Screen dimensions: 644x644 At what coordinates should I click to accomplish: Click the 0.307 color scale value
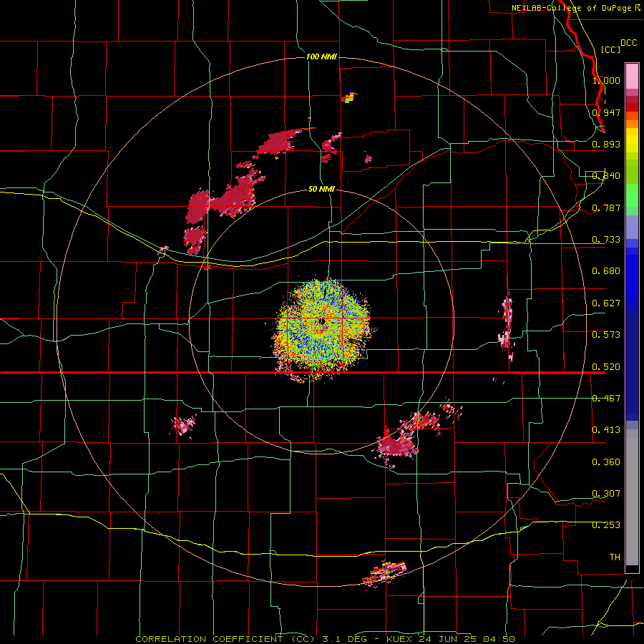(606, 494)
